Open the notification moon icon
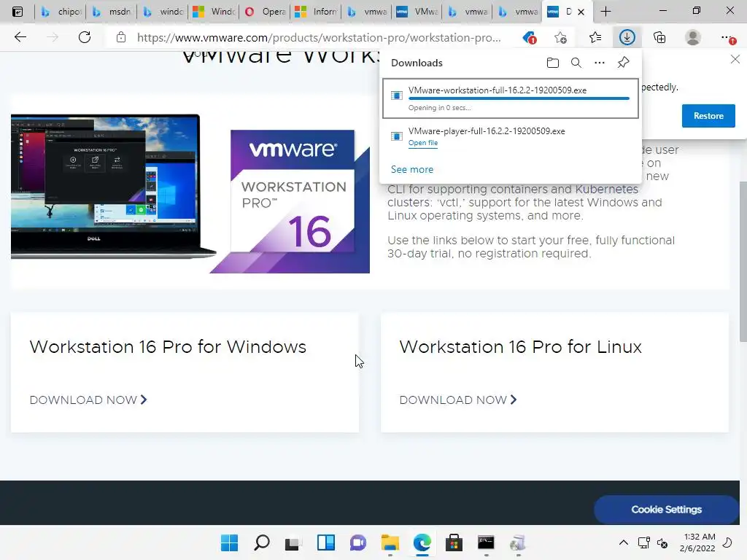Viewport: 747px width, 560px height. 727,542
